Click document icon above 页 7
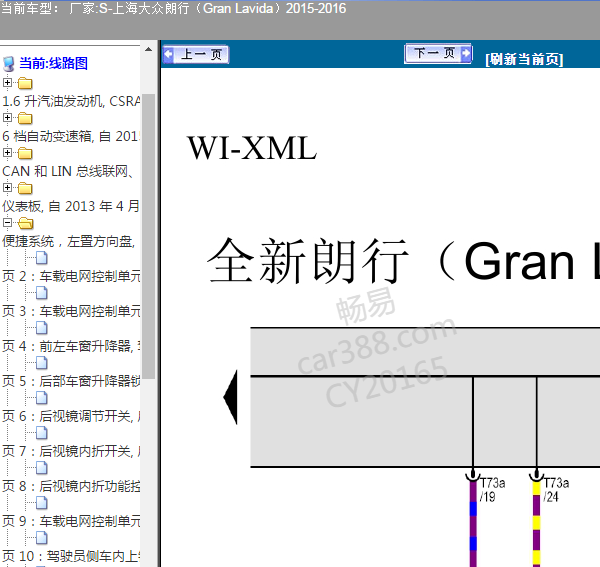This screenshot has width=600, height=567. pyautogui.click(x=42, y=433)
